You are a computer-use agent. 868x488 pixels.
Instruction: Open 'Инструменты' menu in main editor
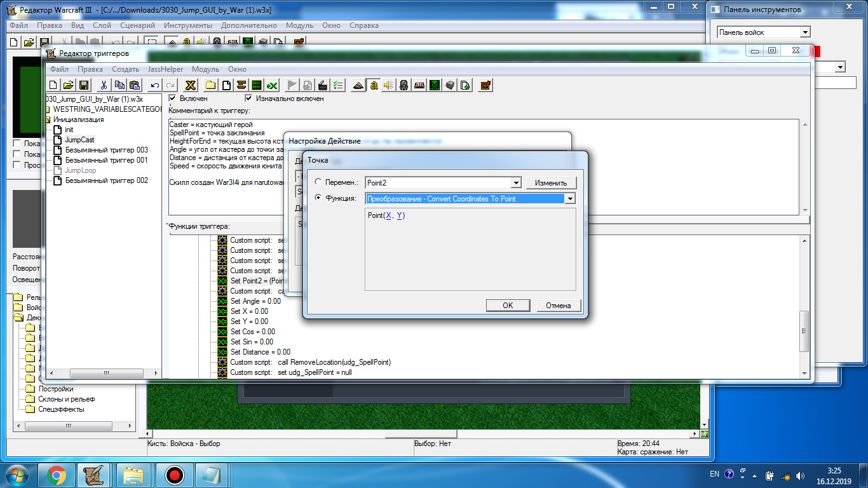click(188, 25)
